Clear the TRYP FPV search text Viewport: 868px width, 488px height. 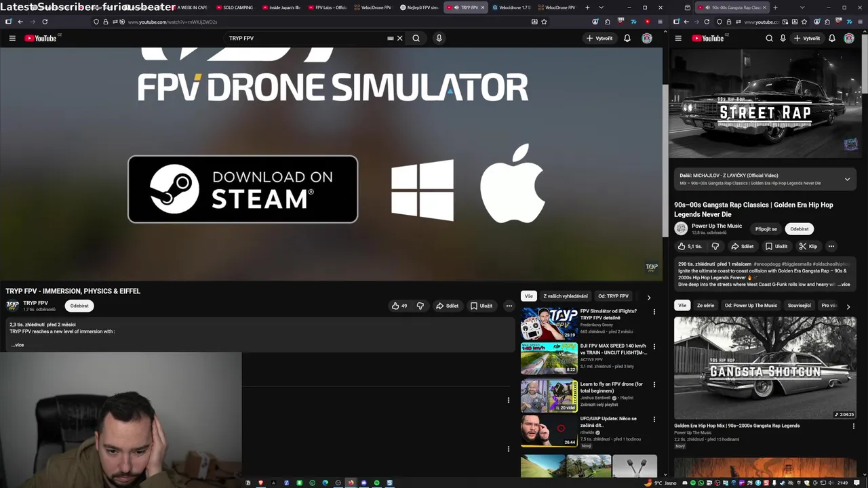click(399, 38)
